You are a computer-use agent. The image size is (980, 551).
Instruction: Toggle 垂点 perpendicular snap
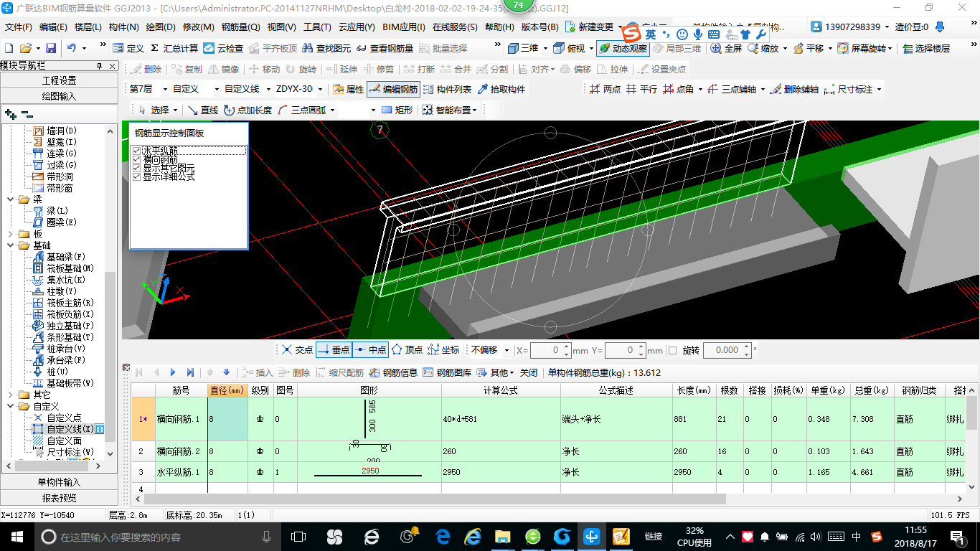pyautogui.click(x=334, y=349)
